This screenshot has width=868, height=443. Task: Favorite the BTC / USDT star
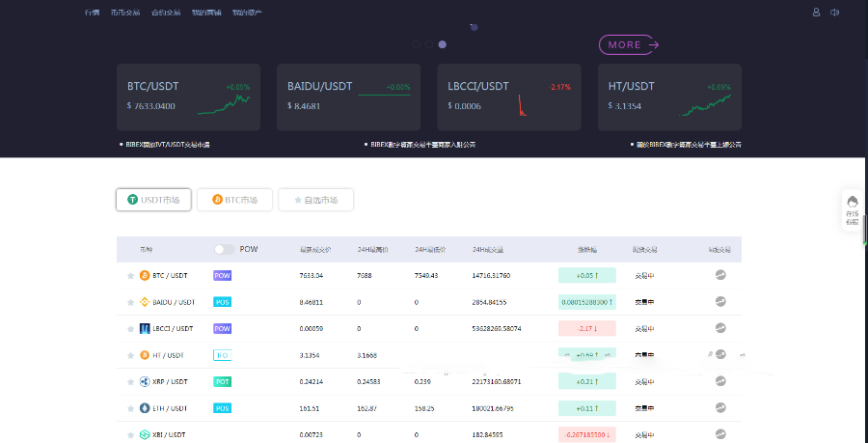click(x=130, y=276)
